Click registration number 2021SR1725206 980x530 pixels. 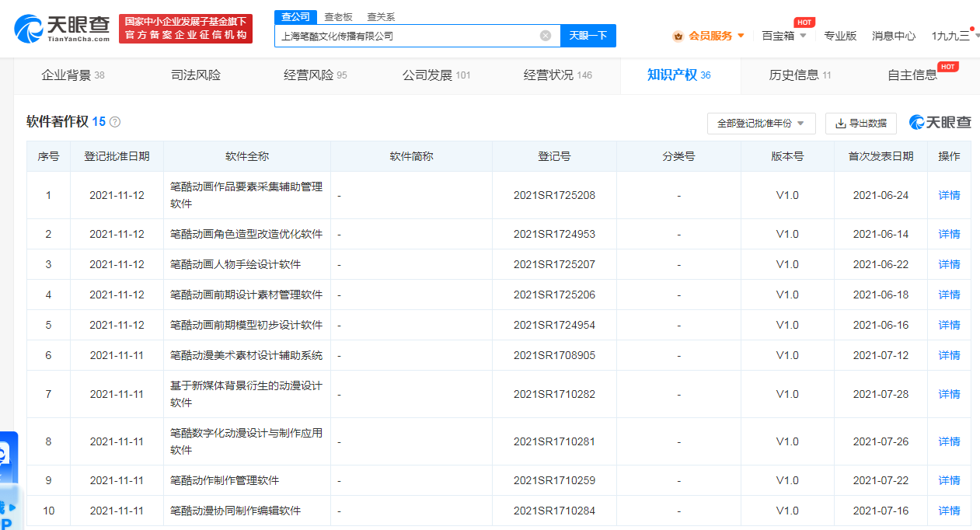click(x=554, y=295)
